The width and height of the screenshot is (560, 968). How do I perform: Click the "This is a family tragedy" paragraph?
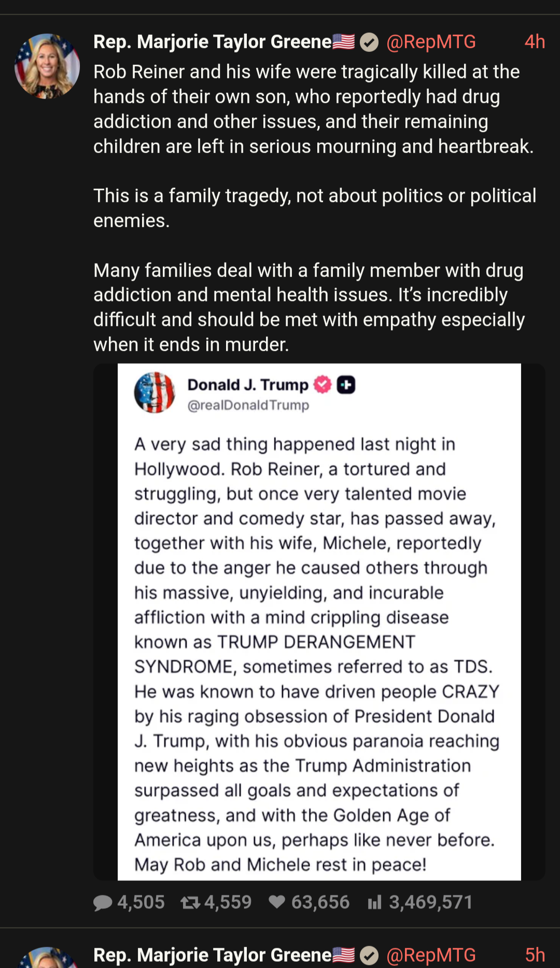pos(314,208)
